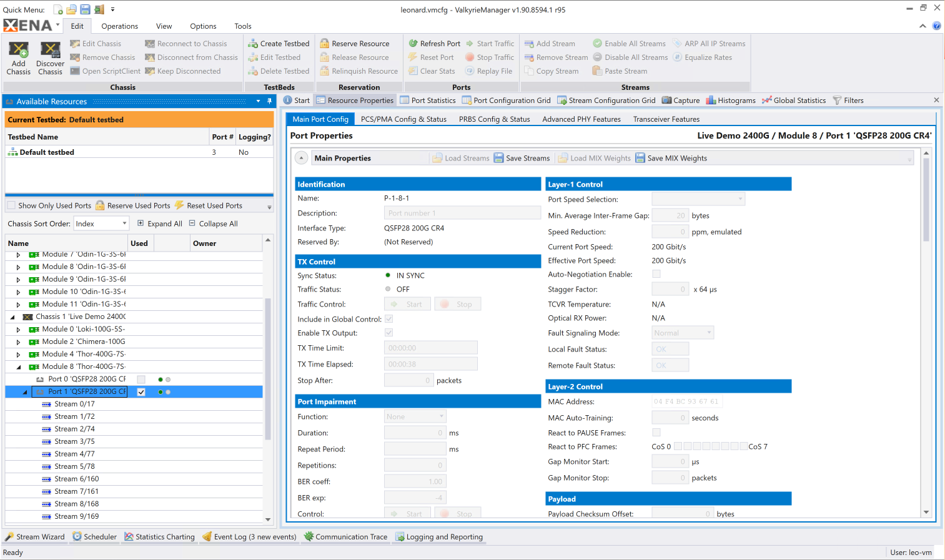Toggle Show Only Used Ports checkbox
945x560 pixels.
11,205
